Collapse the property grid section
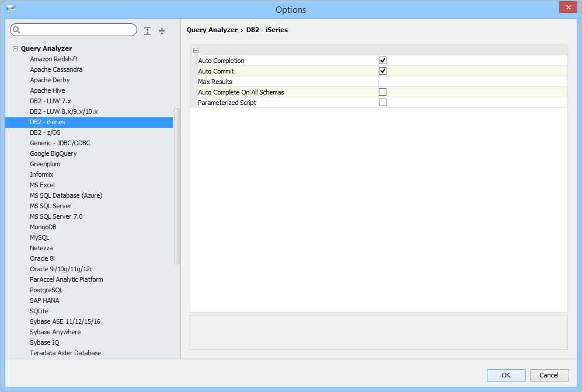This screenshot has height=392, width=582. coord(196,50)
